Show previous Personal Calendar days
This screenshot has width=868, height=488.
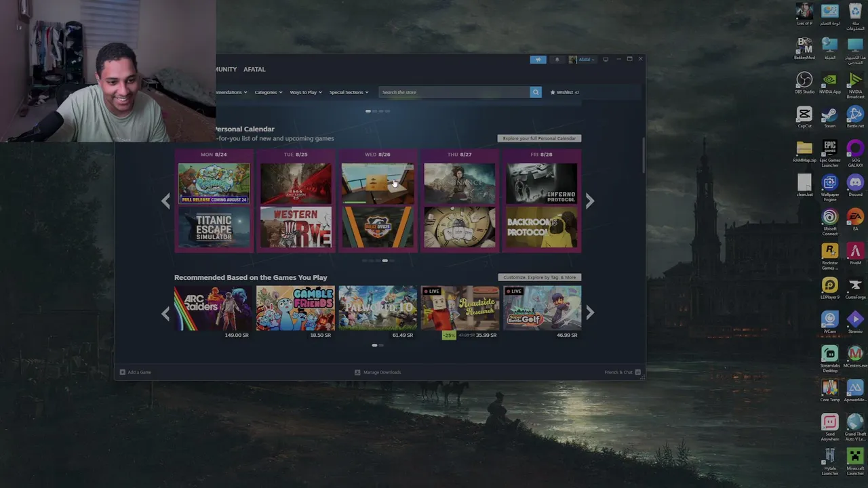(165, 201)
